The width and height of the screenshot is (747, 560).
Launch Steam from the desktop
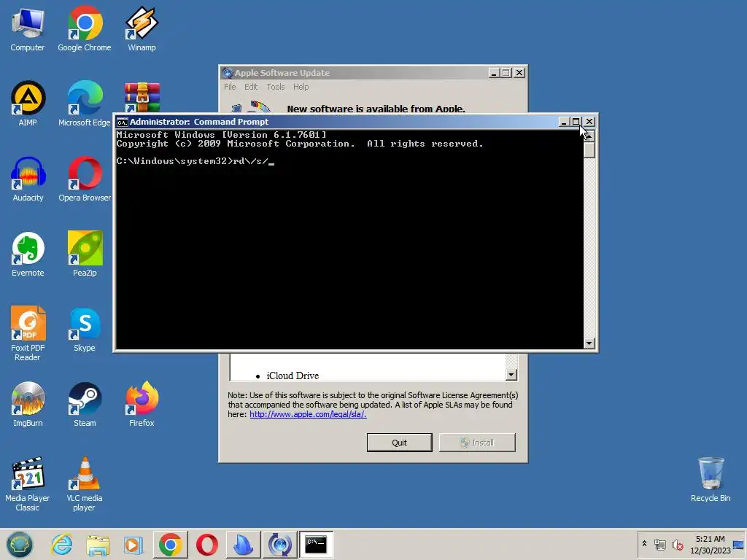[x=85, y=404]
